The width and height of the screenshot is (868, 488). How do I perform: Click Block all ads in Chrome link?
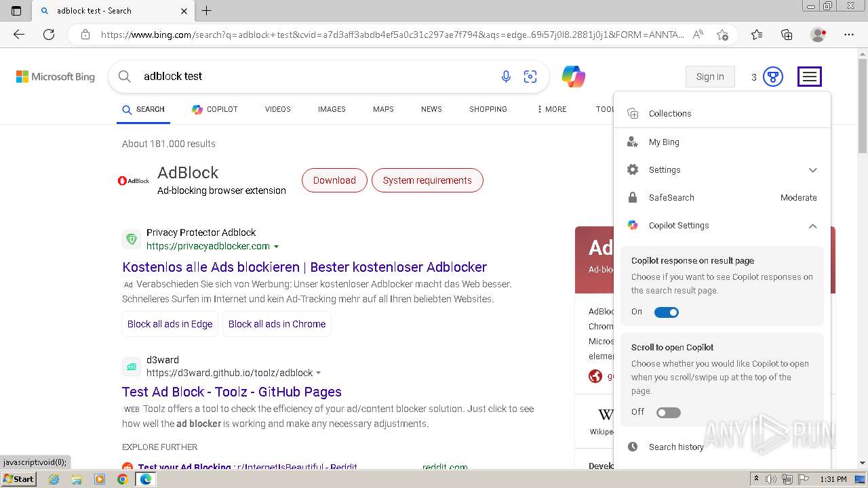(x=277, y=324)
